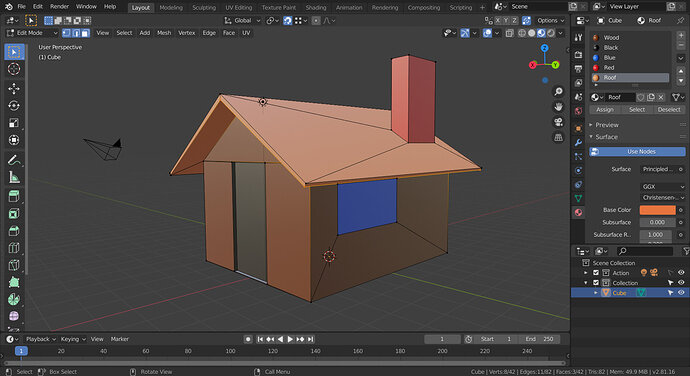The width and height of the screenshot is (690, 376).
Task: Click the Select material button
Action: coord(637,110)
